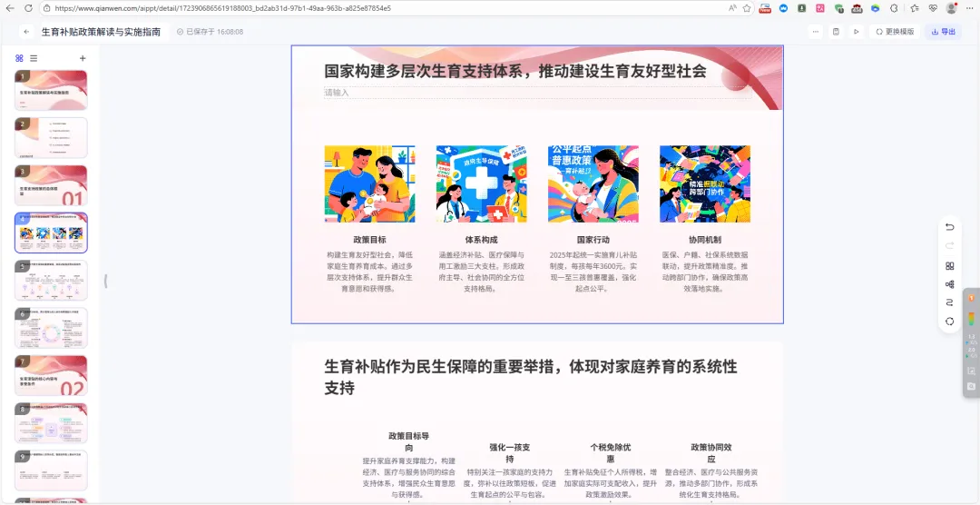Click the paragraph starting 构建生育友好型社会
The height and width of the screenshot is (505, 980).
click(x=369, y=272)
